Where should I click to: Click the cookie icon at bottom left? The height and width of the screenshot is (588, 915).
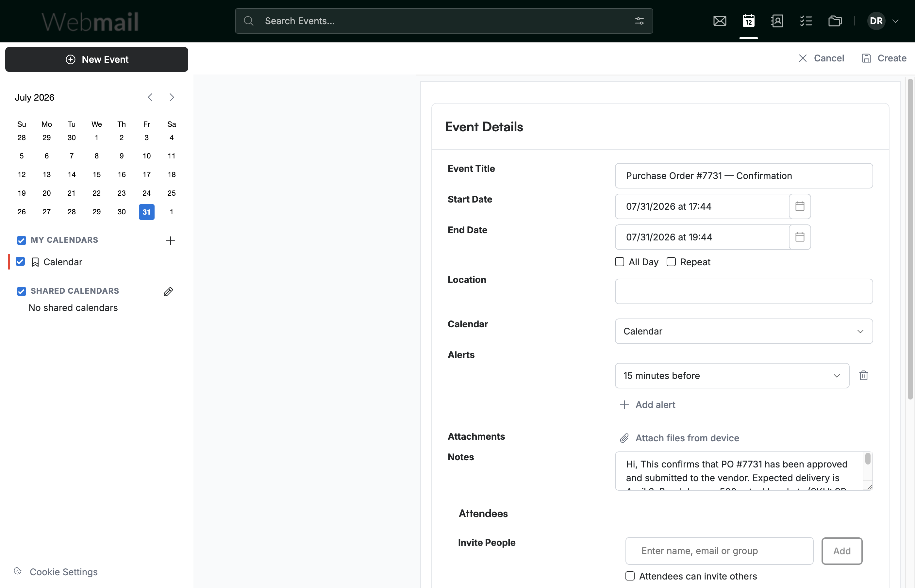tap(18, 571)
